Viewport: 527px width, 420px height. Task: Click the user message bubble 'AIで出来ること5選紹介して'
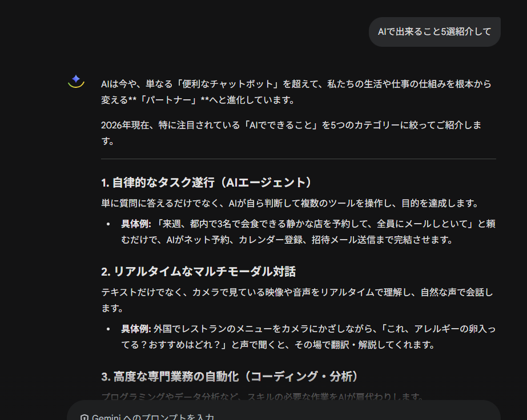(x=435, y=32)
